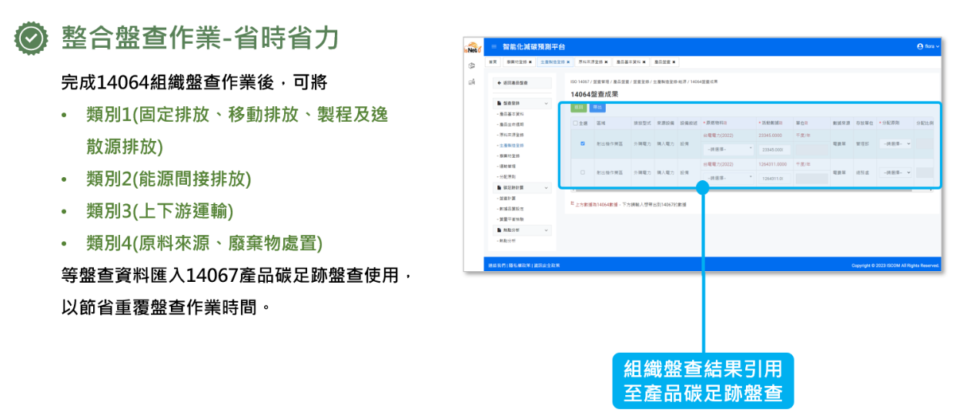Screen dimensions: 980x419
Task: Click the blue 帶出 button
Action: coord(597,108)
